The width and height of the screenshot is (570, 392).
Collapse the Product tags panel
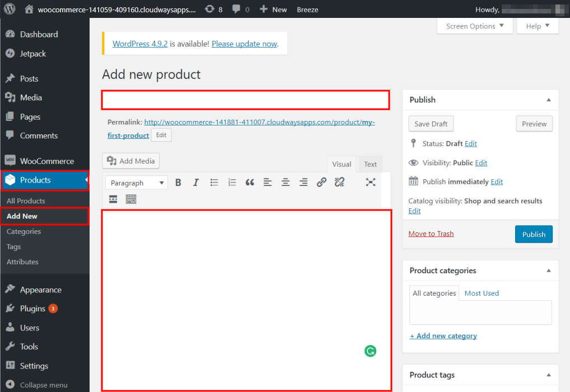(549, 375)
